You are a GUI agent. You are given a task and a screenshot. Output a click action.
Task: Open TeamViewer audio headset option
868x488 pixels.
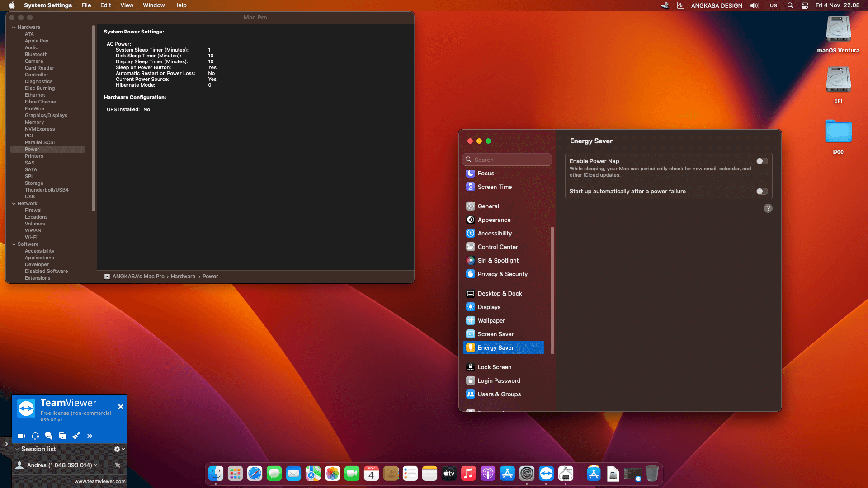(x=35, y=436)
